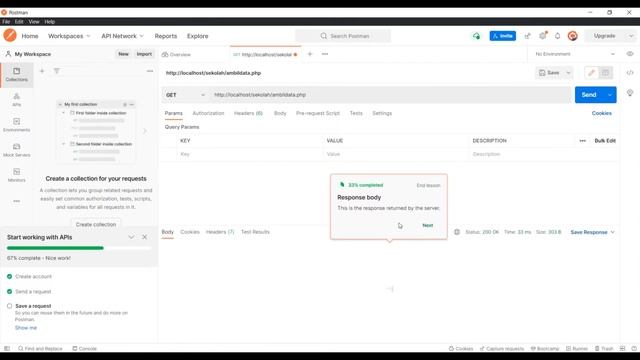
Task: Click the Send a request checked item
Action: [29, 291]
